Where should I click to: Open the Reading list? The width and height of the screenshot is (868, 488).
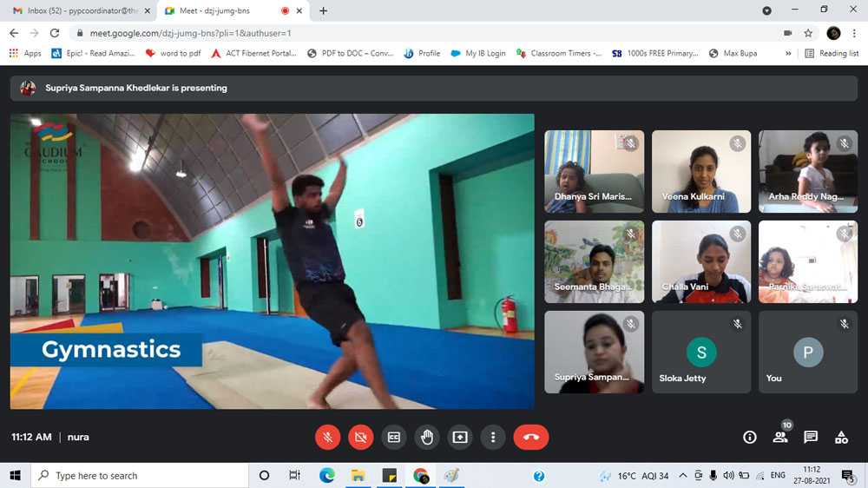pyautogui.click(x=832, y=53)
